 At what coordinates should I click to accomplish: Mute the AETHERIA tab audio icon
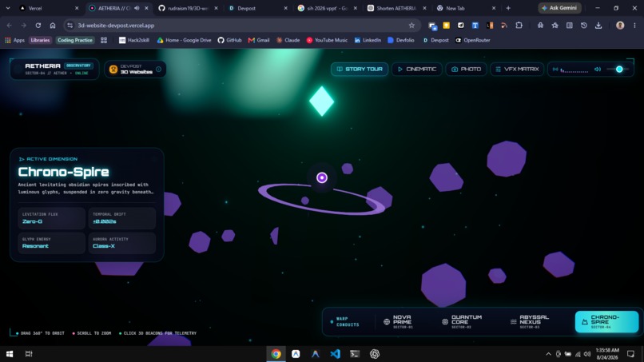pos(137,8)
